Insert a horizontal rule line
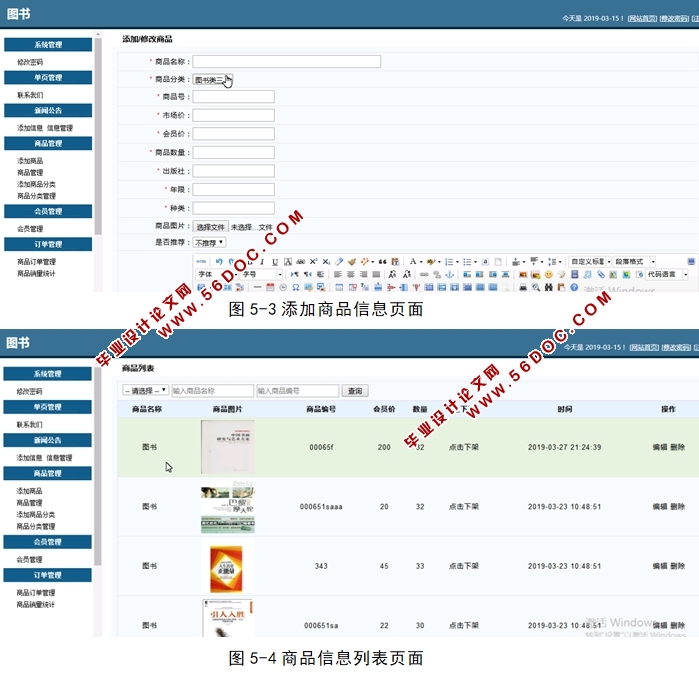 click(257, 287)
